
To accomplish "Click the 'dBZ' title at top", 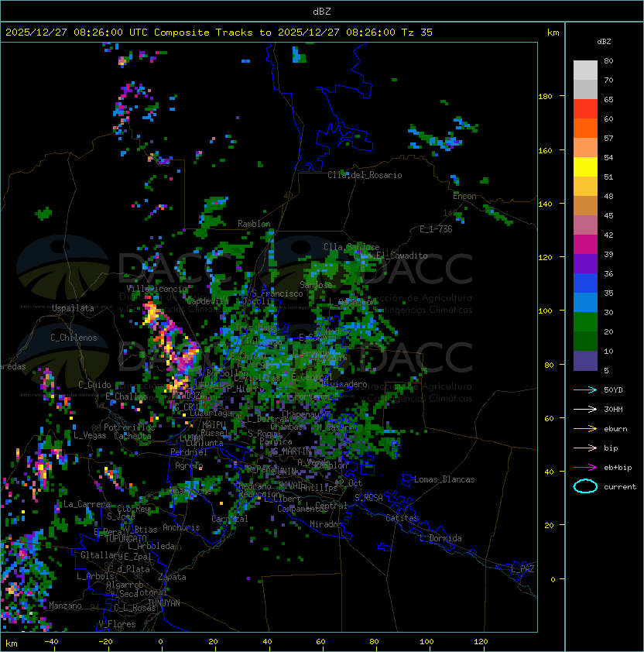I will (322, 12).
